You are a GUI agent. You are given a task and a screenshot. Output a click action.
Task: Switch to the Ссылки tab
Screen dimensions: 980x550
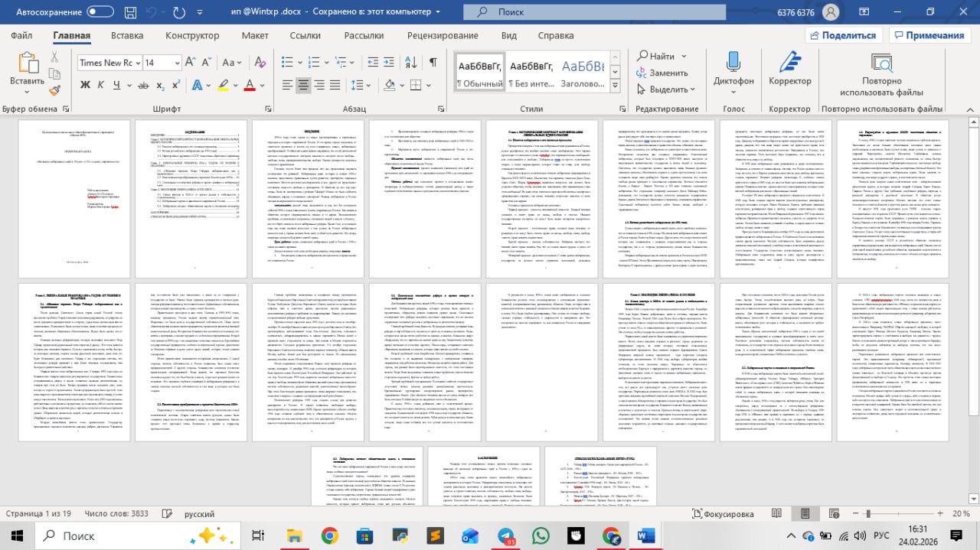coord(305,35)
